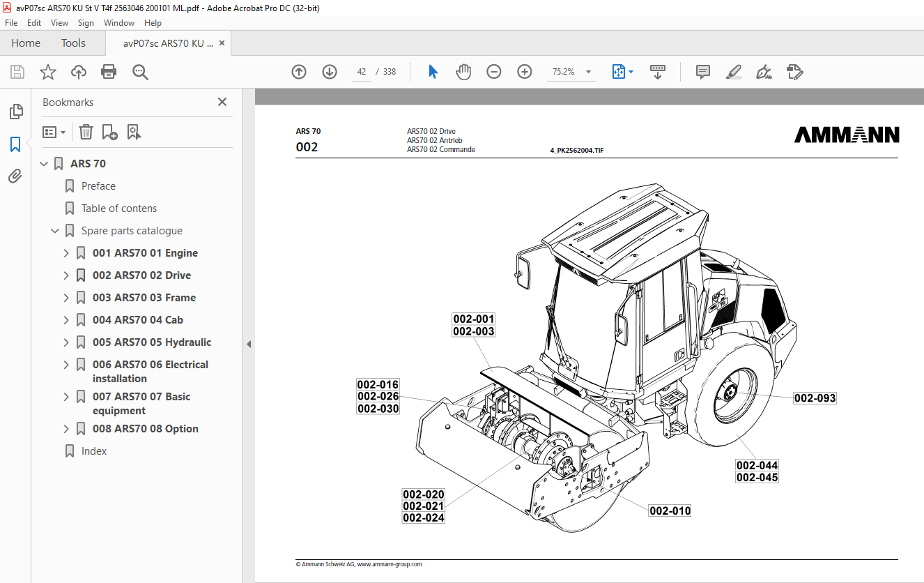Open the Window menu

[119, 23]
